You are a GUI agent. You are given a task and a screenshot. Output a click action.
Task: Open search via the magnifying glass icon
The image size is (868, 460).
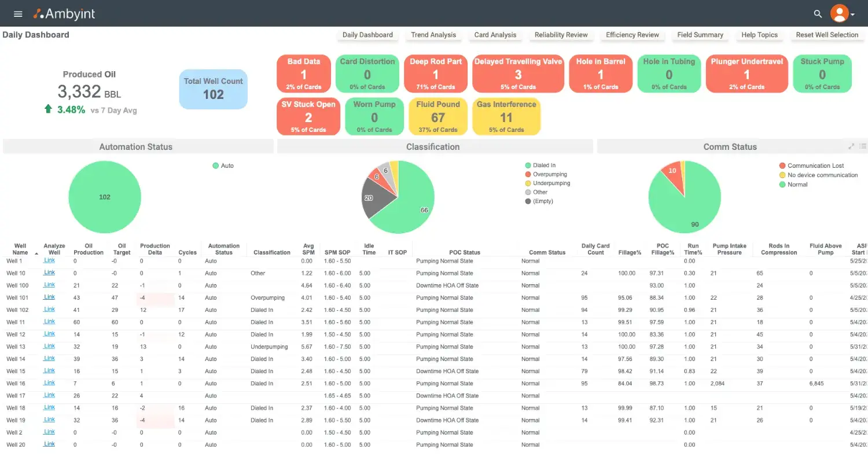(817, 13)
